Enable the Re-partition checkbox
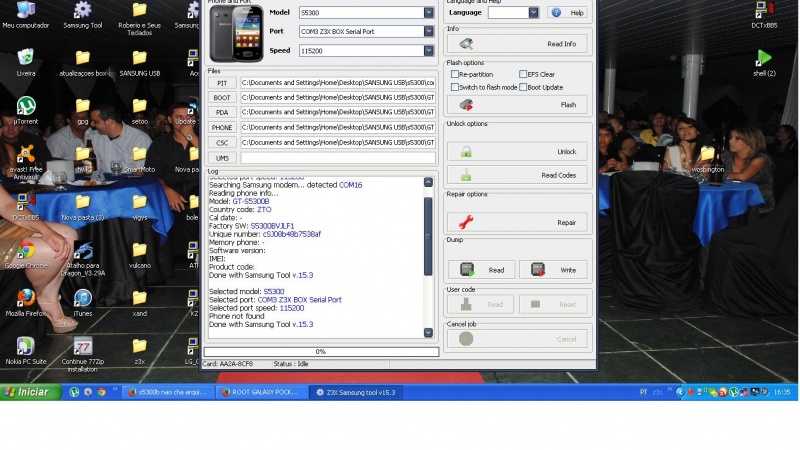800x450 pixels. coord(455,74)
